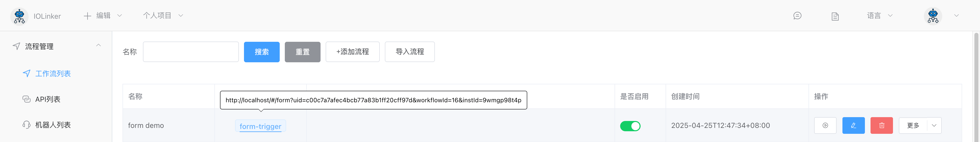The width and height of the screenshot is (980, 142).
Task: Click the form-trigger link tag
Action: point(260,126)
